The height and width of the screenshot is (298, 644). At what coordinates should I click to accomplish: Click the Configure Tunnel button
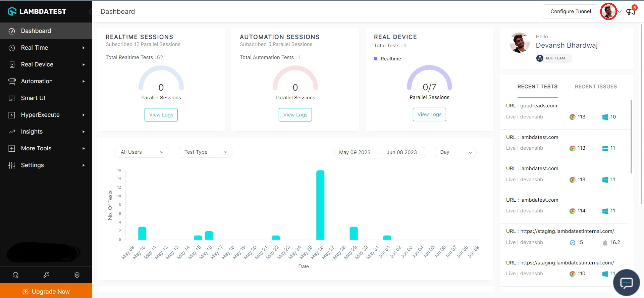point(570,11)
